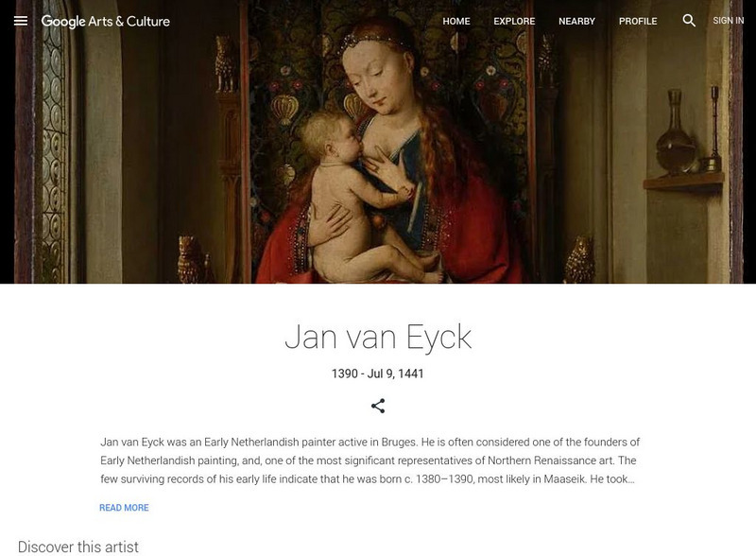The width and height of the screenshot is (756, 556).
Task: Select the NEARBY menu item
Action: pyautogui.click(x=576, y=21)
